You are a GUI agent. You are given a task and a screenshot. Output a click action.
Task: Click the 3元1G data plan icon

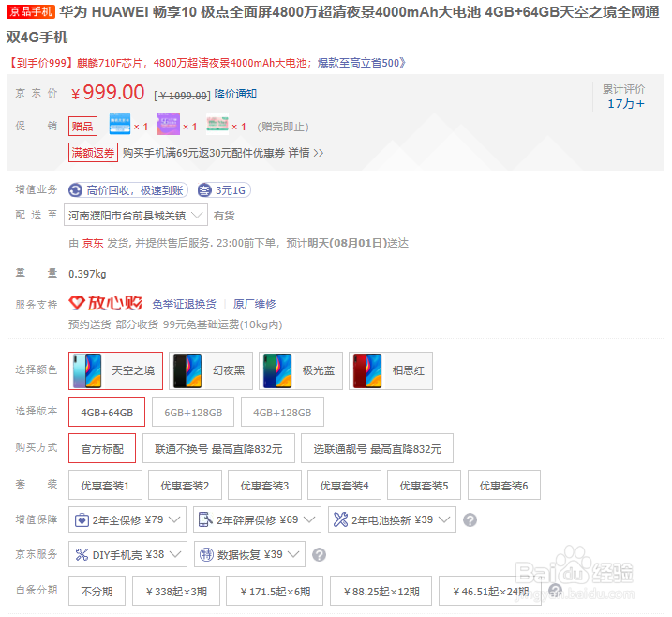click(x=204, y=190)
